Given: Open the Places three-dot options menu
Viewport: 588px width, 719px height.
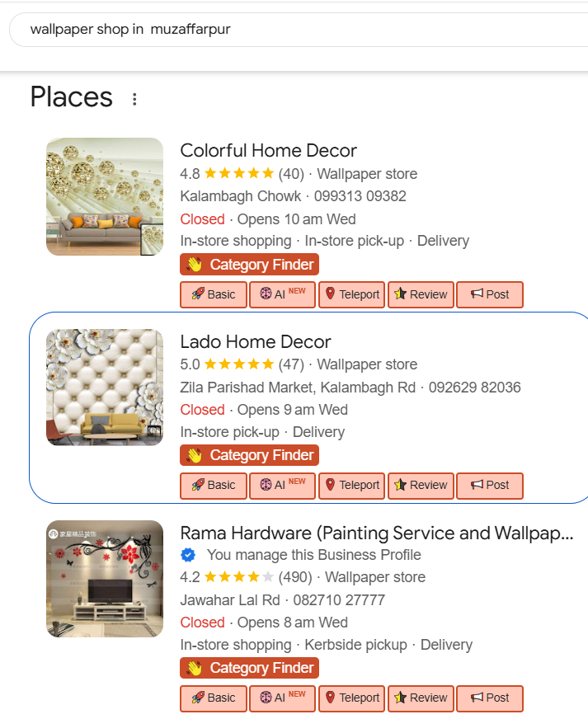Looking at the screenshot, I should click(x=134, y=99).
